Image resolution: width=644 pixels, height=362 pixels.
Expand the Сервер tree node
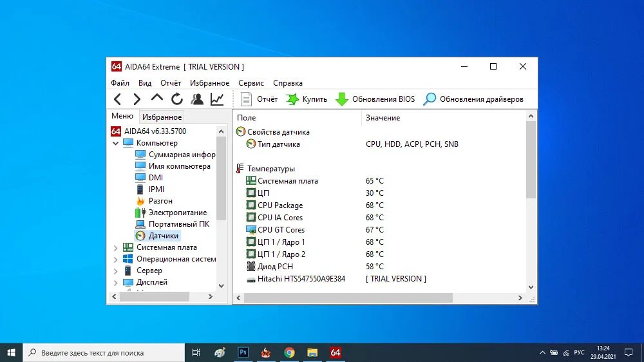click(x=115, y=271)
